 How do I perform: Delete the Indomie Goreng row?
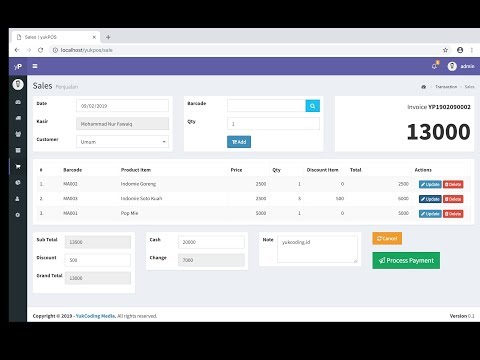pyautogui.click(x=453, y=184)
